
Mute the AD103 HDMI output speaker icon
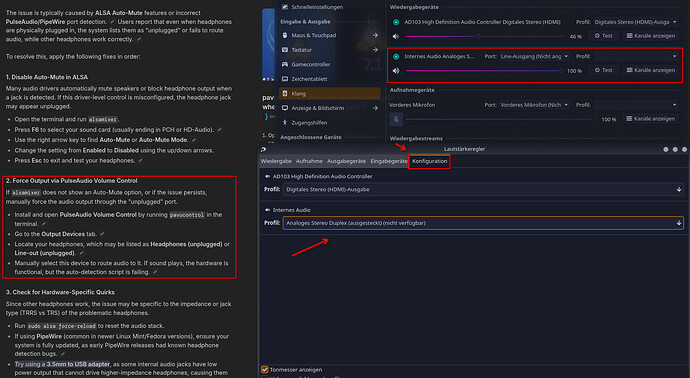coord(396,37)
